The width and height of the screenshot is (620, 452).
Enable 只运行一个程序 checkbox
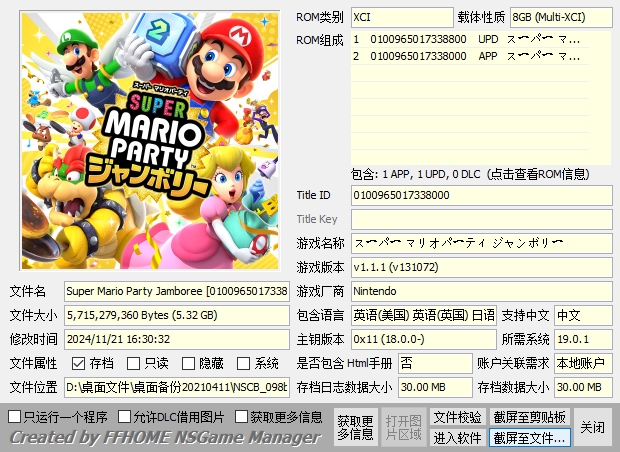tap(14, 416)
